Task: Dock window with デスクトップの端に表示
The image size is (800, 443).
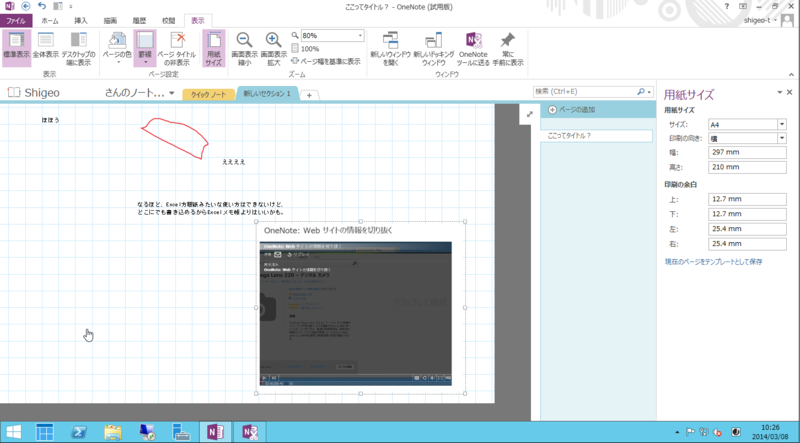Action: point(79,48)
